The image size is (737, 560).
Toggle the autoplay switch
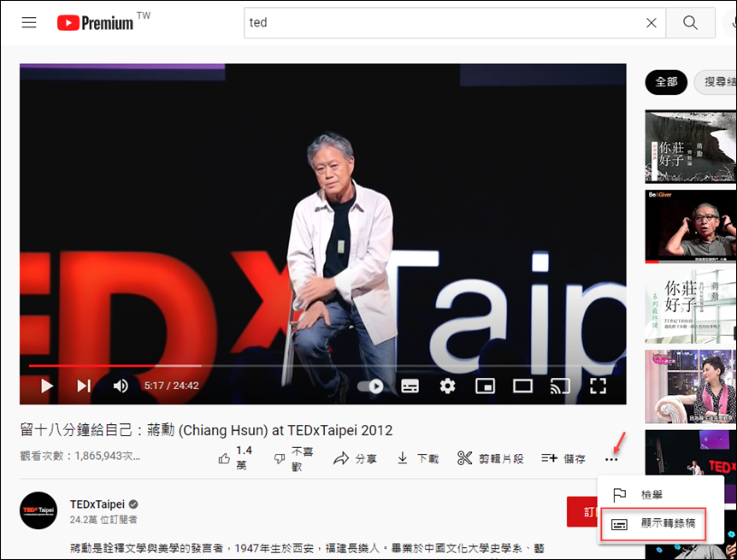(x=370, y=386)
